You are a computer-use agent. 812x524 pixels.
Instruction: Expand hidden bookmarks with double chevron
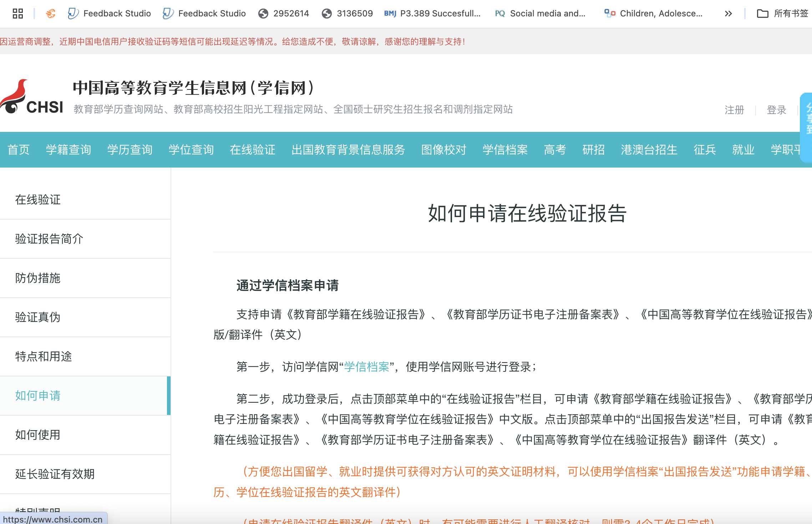728,14
